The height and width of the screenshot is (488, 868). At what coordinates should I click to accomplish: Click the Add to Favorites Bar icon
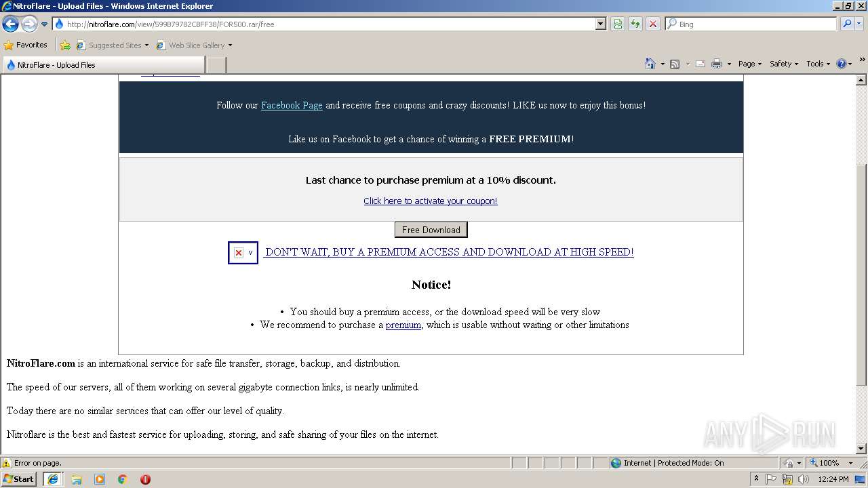(65, 45)
